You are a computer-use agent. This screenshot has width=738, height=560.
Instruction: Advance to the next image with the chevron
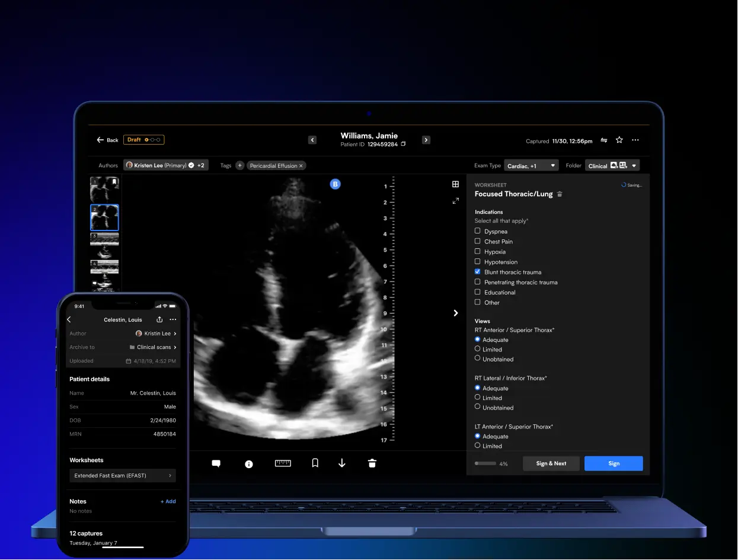click(456, 313)
